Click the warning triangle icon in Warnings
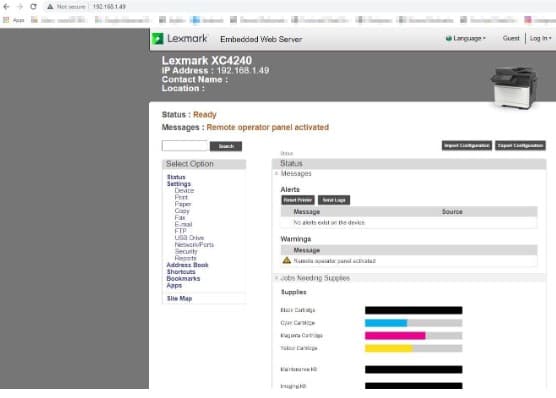The width and height of the screenshot is (556, 398). point(287,260)
